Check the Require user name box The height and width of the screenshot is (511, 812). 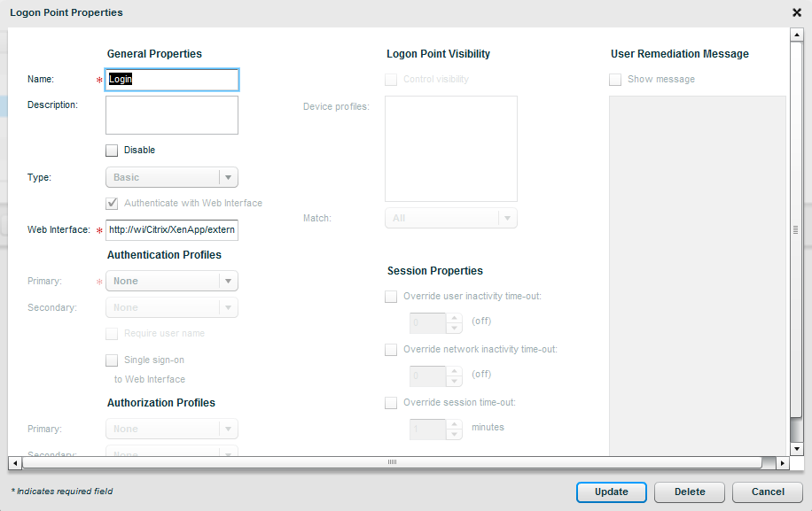pos(112,334)
